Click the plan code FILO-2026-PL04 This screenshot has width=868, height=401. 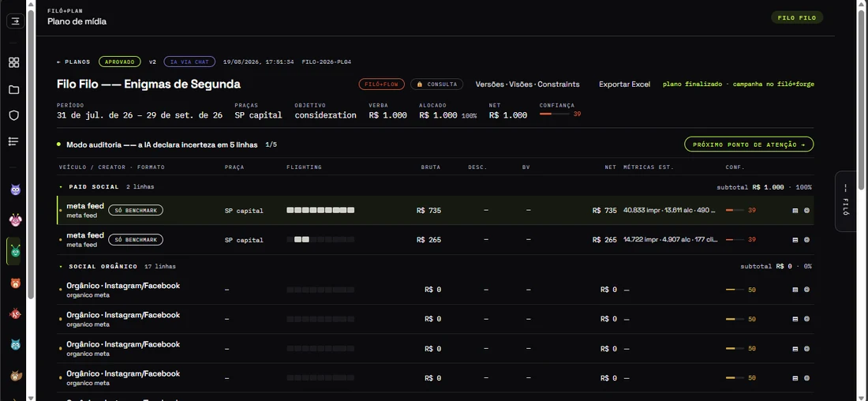pos(327,62)
